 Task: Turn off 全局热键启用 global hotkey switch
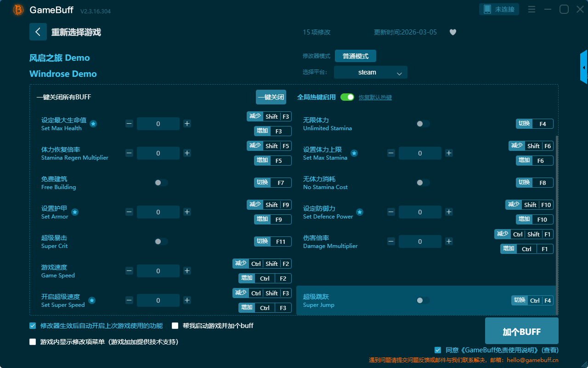[347, 97]
